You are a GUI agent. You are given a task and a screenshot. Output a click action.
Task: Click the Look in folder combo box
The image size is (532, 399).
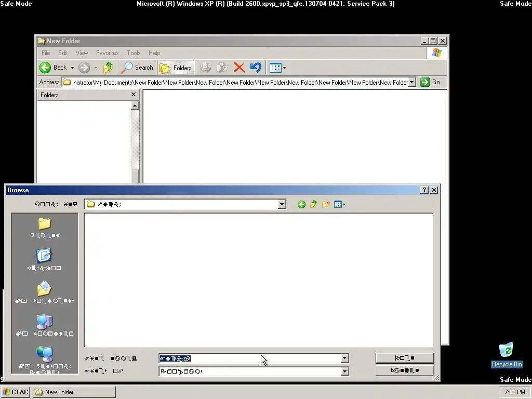click(x=185, y=204)
